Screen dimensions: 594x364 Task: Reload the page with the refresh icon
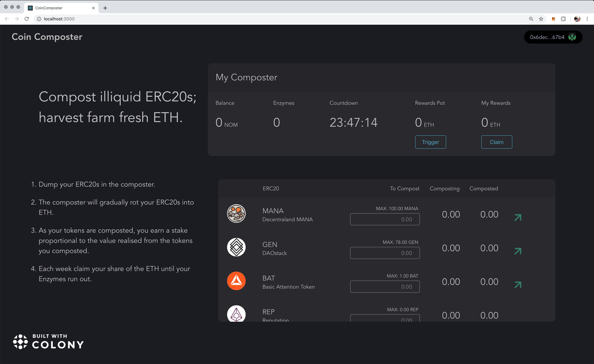[27, 19]
